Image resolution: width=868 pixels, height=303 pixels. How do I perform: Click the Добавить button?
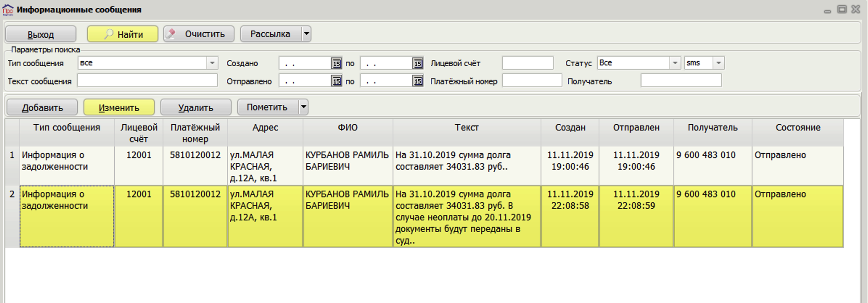[x=42, y=107]
